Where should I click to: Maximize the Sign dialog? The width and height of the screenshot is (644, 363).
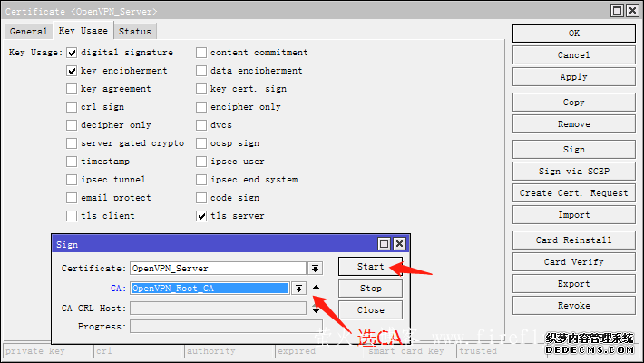[384, 244]
